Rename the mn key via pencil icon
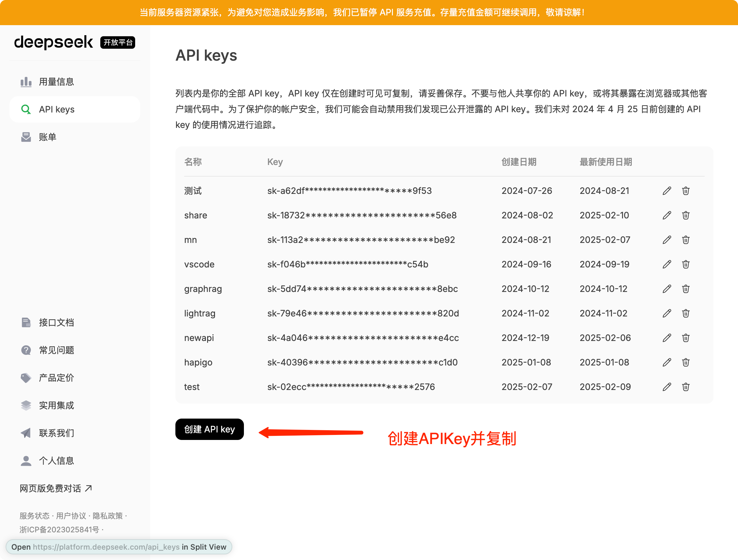The height and width of the screenshot is (560, 738). [x=667, y=240]
